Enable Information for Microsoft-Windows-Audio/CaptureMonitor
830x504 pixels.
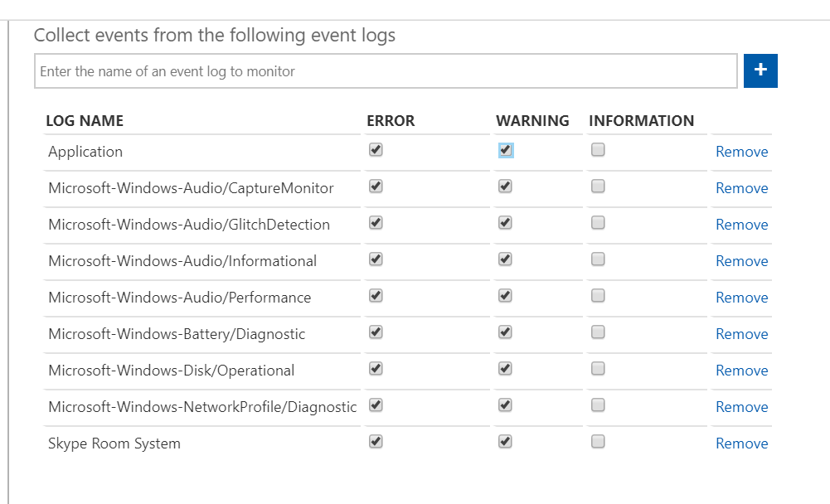598,187
